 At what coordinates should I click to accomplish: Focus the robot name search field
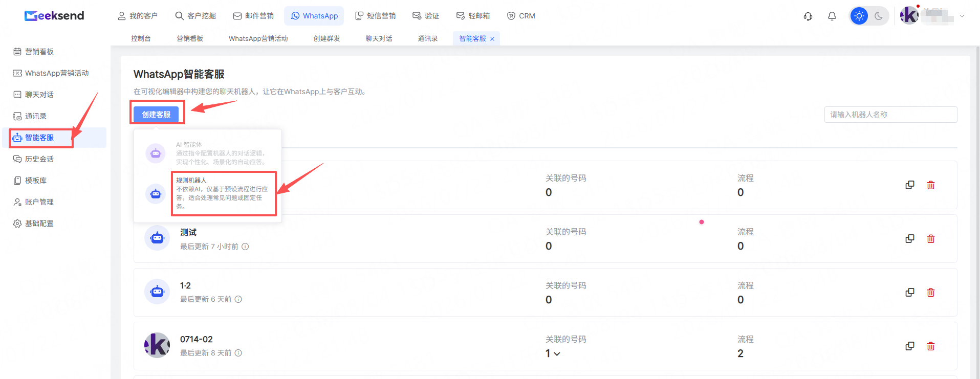(x=890, y=115)
